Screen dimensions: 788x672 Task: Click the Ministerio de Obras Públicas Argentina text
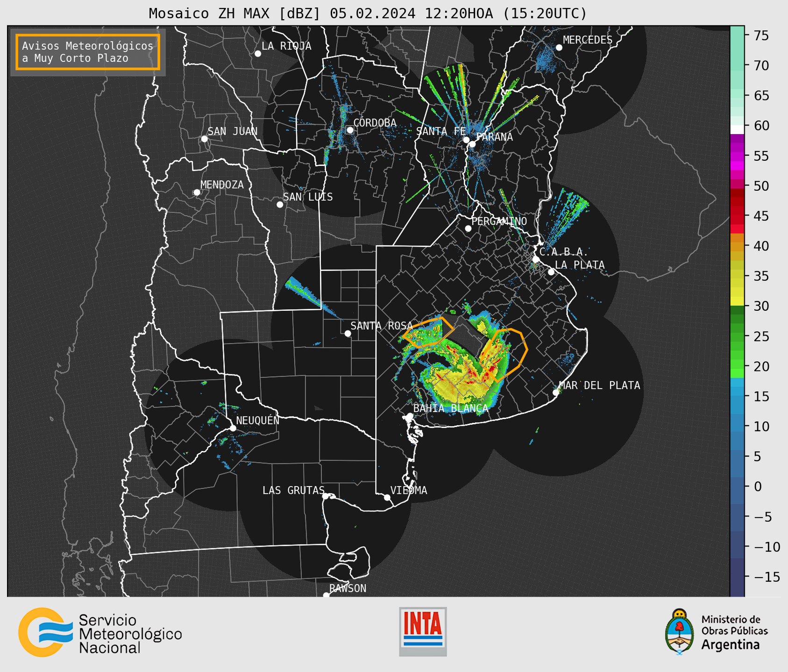734,633
